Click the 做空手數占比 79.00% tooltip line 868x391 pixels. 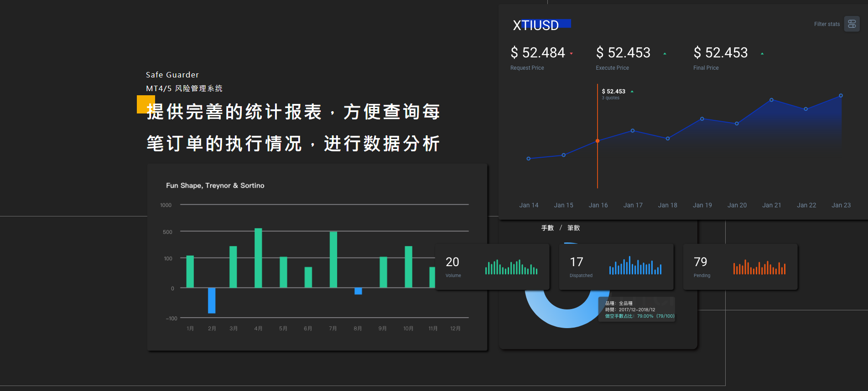[639, 316]
